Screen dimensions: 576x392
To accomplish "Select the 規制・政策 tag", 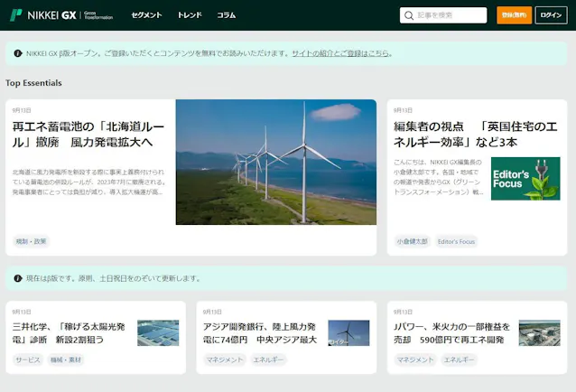I will point(31,241).
